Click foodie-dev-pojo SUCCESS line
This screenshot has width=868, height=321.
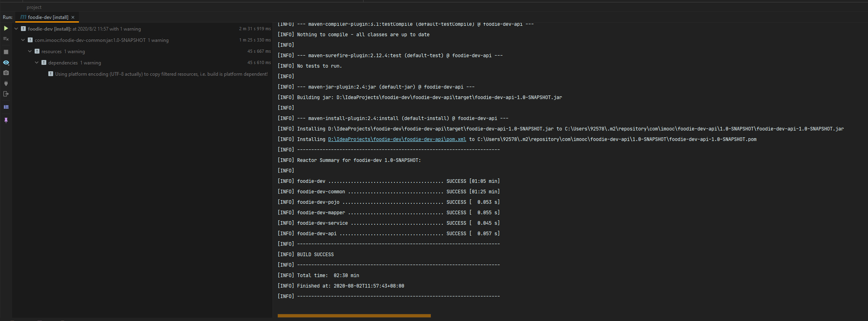pos(389,202)
